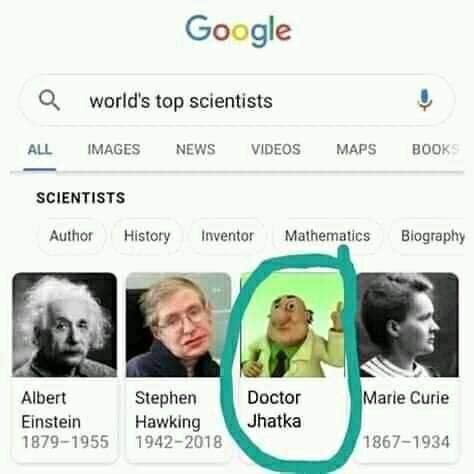This screenshot has height=474, width=474.
Task: Open the NEWS tab
Action: point(196,149)
